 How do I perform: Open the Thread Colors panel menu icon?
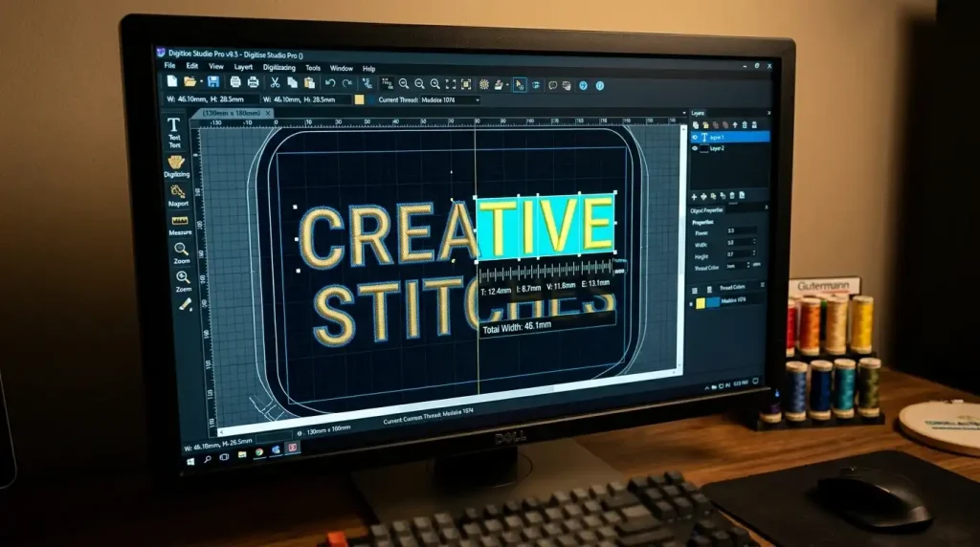click(x=762, y=285)
